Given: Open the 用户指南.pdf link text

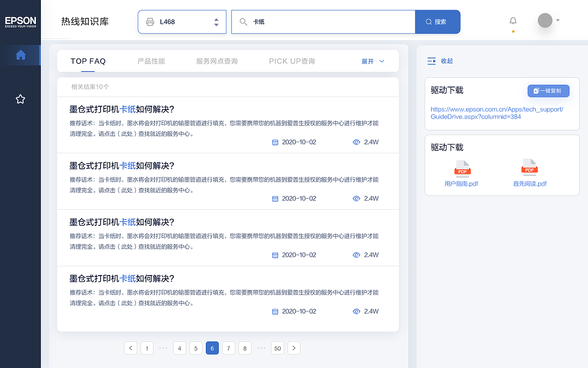Looking at the screenshot, I should point(461,184).
